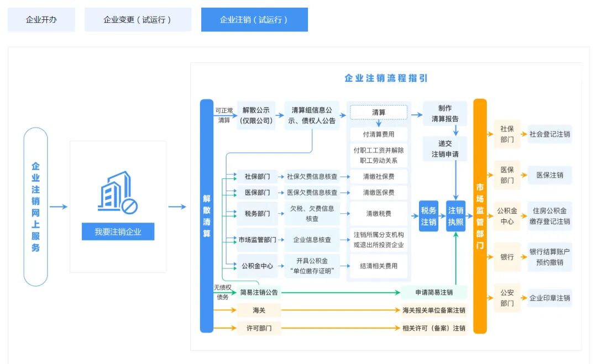
Task: Switch to the 企业开办 tab
Action: 41,19
